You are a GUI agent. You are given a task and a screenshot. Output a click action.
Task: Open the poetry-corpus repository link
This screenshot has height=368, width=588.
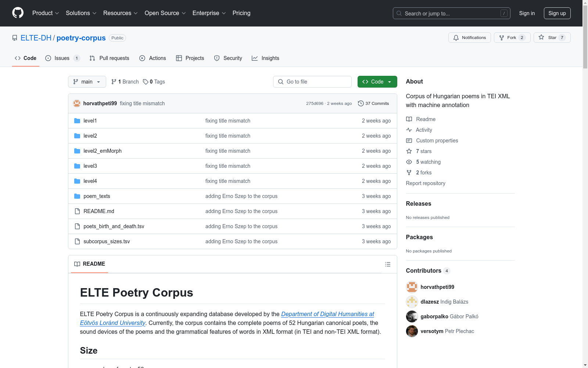[x=81, y=38]
